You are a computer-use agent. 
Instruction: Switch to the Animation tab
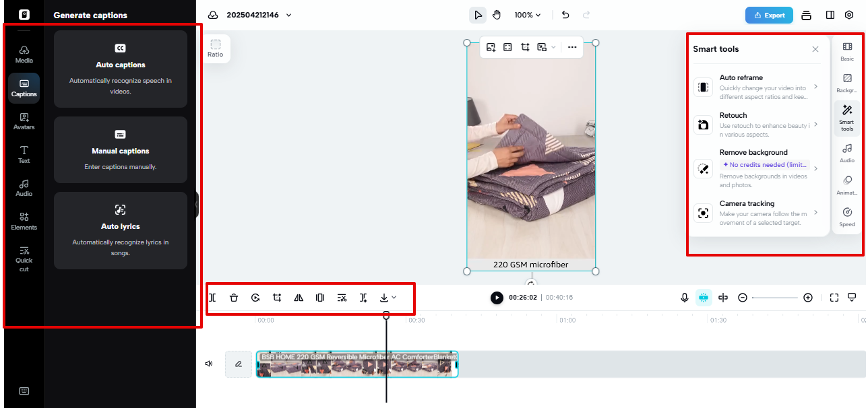coord(847,185)
